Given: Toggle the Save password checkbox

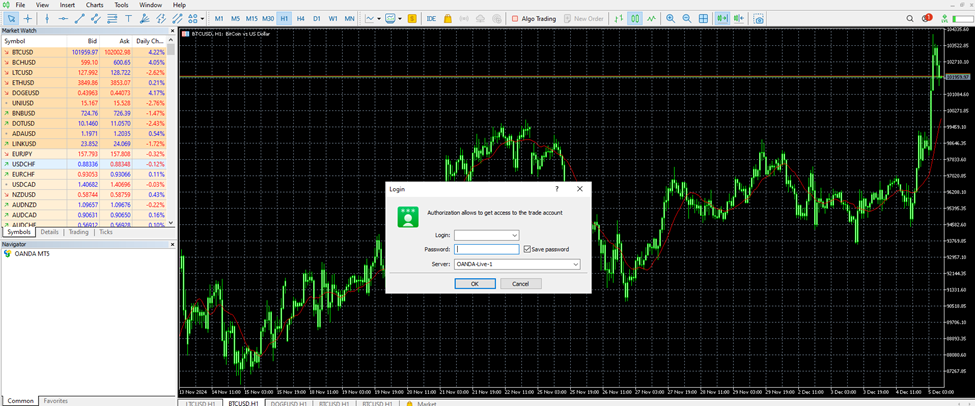Looking at the screenshot, I should click(527, 249).
